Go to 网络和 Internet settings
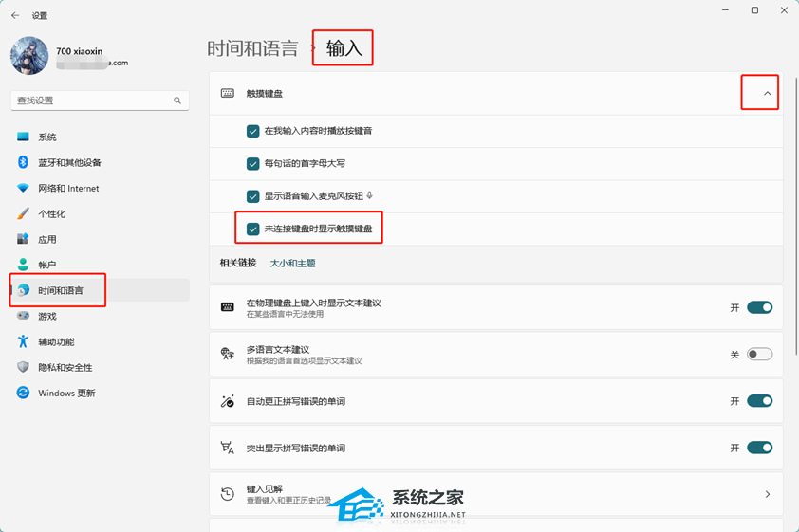The width and height of the screenshot is (799, 532). tap(100, 188)
